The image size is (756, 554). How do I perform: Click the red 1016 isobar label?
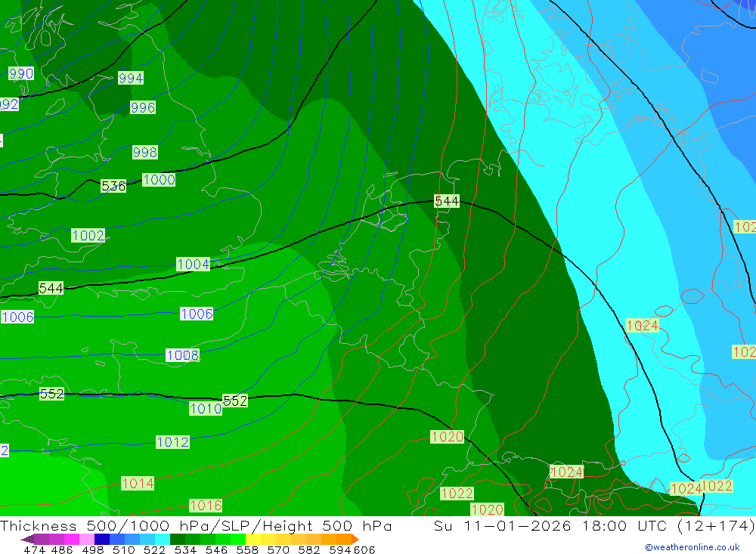(x=206, y=506)
